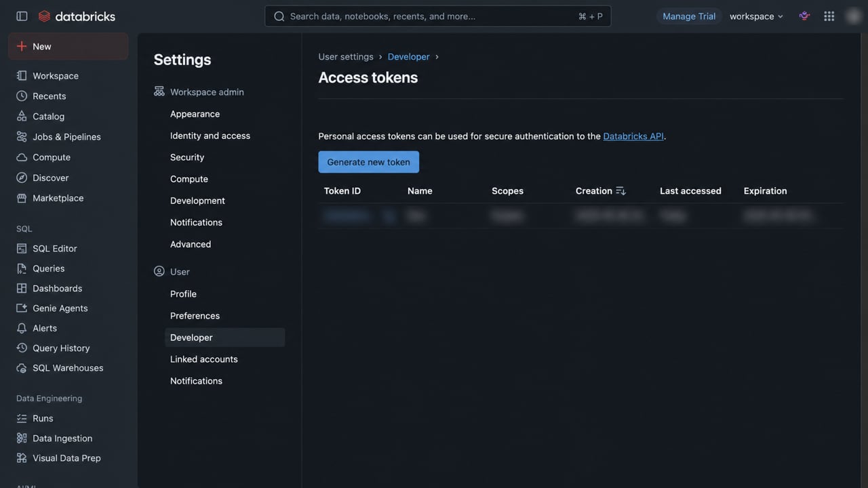Click the search magnifier icon
This screenshot has height=488, width=868.
pyautogui.click(x=279, y=16)
